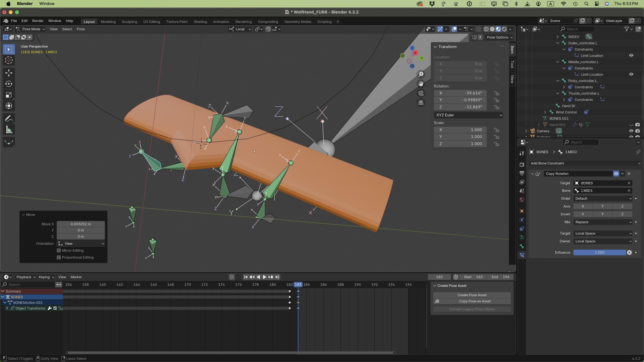Enable Mirror Editing in the Move panel
This screenshot has height=362, width=644.
click(x=58, y=250)
